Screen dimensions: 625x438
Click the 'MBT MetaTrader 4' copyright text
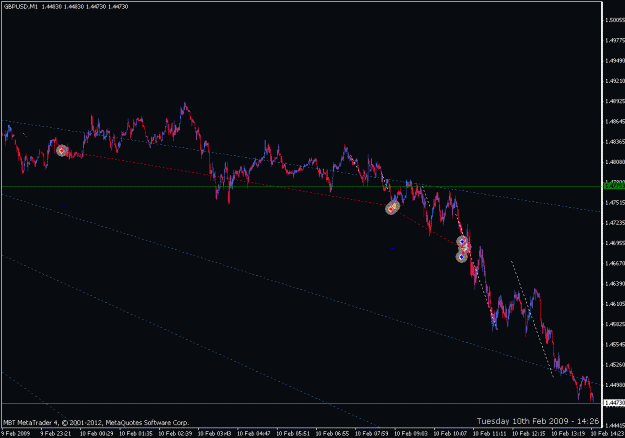[96, 422]
